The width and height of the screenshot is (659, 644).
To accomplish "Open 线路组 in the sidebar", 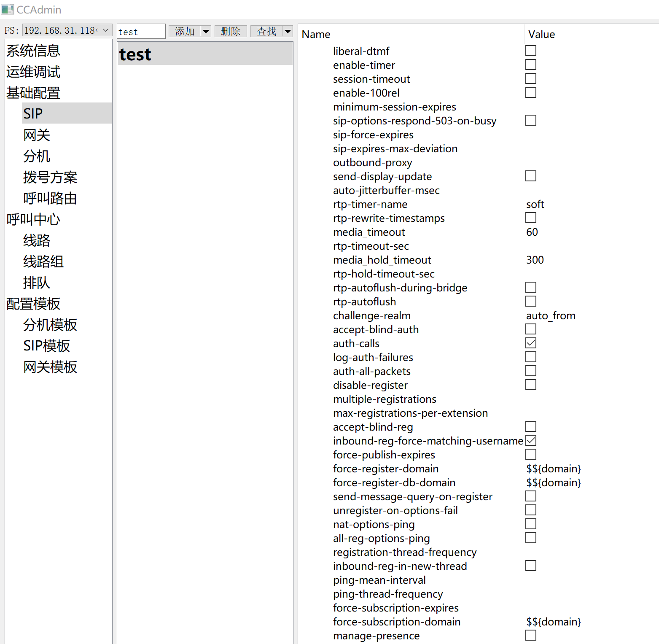I will [43, 261].
